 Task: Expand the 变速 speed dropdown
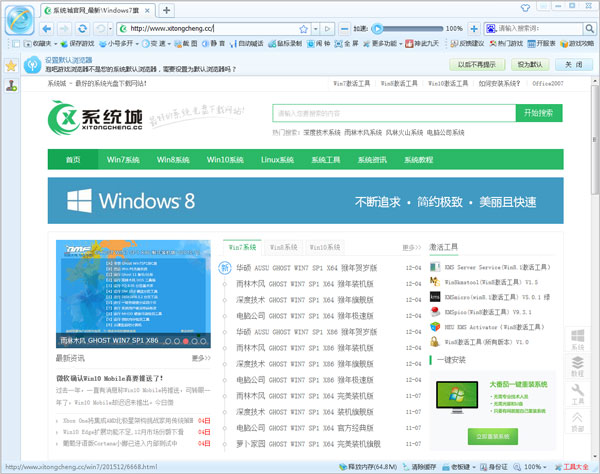169,44
